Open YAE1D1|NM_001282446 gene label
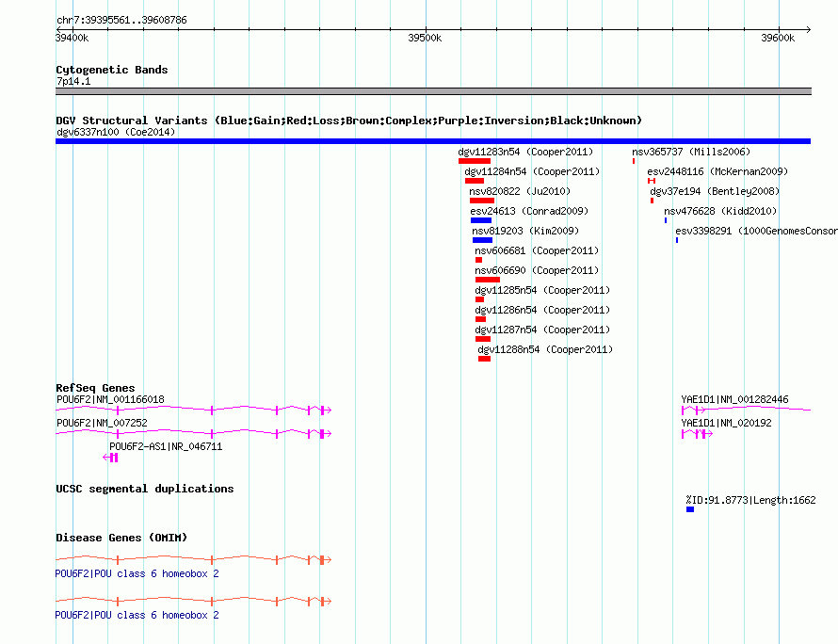The image size is (838, 644). coord(734,399)
